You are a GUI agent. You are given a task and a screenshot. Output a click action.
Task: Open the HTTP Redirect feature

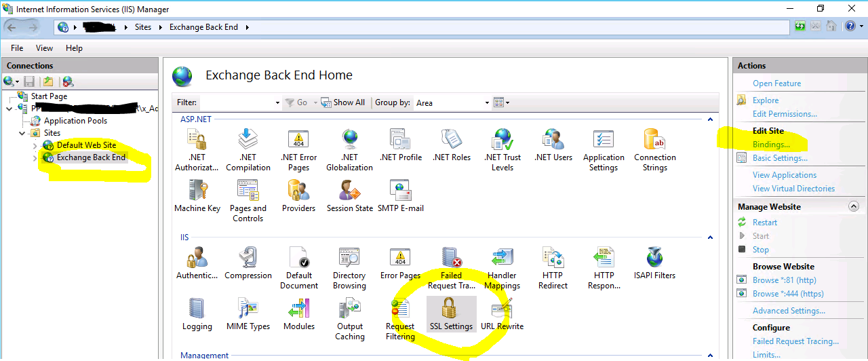pos(553,268)
